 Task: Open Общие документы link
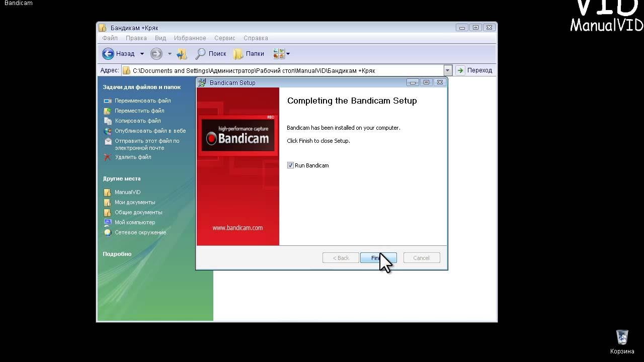tap(138, 212)
